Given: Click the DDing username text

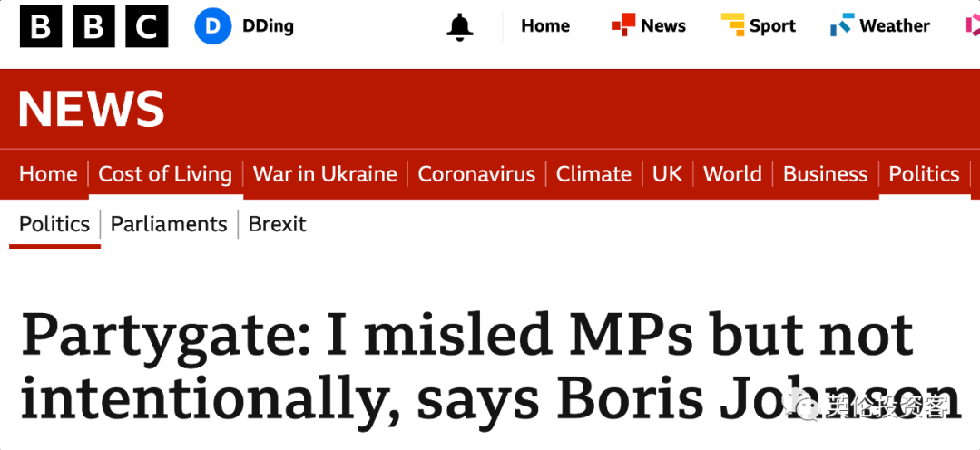Looking at the screenshot, I should click(x=268, y=26).
